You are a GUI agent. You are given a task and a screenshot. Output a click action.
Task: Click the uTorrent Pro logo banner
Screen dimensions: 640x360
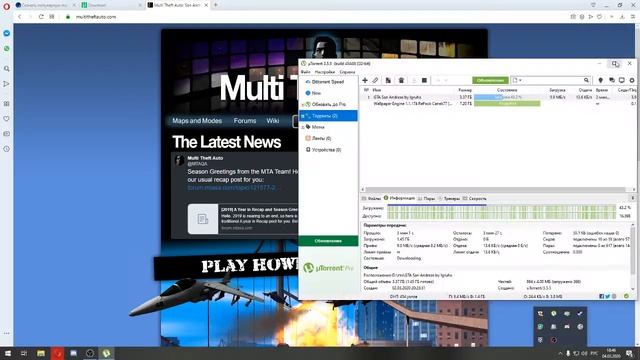point(328,268)
